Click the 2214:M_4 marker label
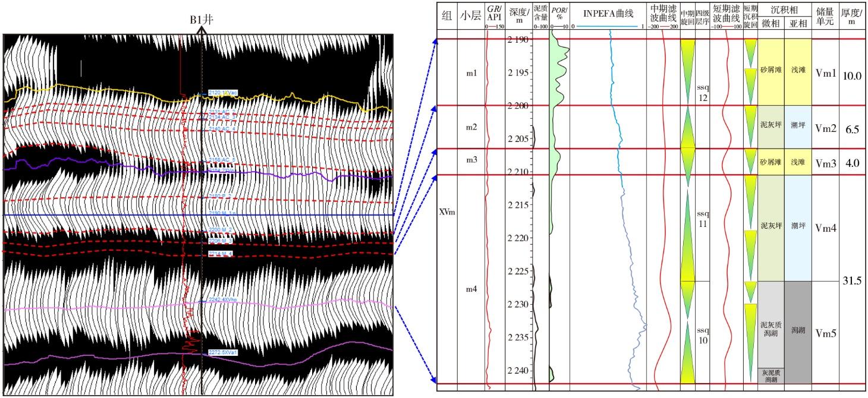The height and width of the screenshot is (398, 868). pyautogui.click(x=219, y=254)
